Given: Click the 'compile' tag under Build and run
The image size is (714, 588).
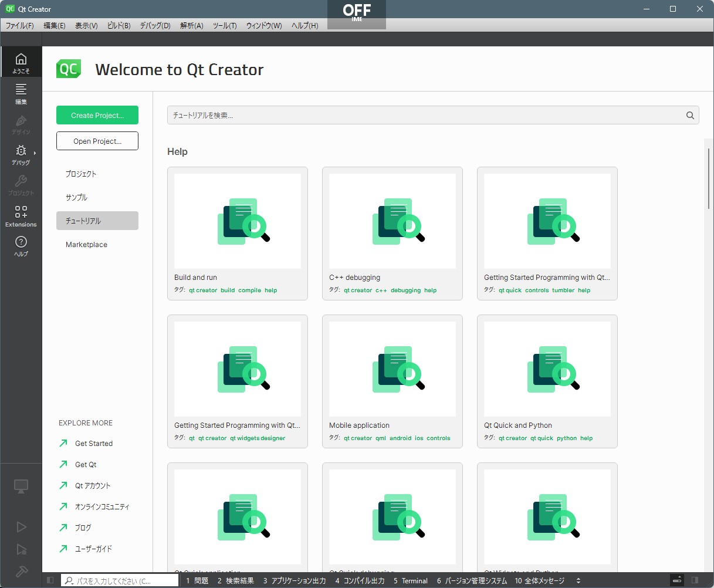Looking at the screenshot, I should coord(249,290).
